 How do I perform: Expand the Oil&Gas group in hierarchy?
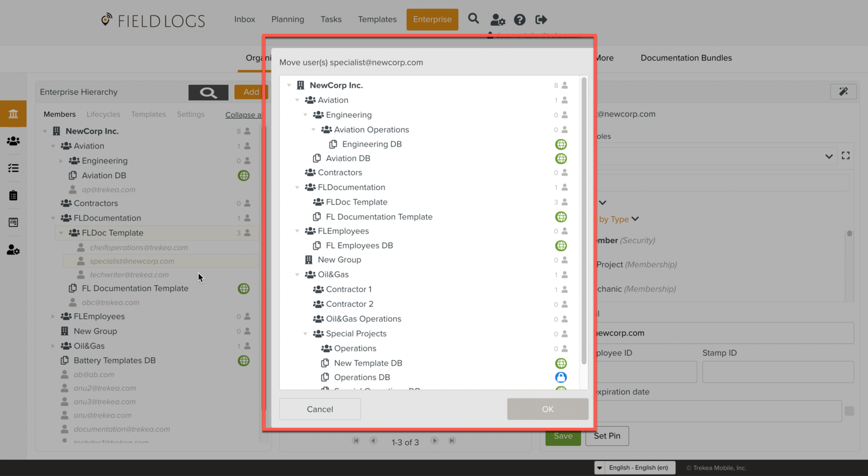coord(53,346)
